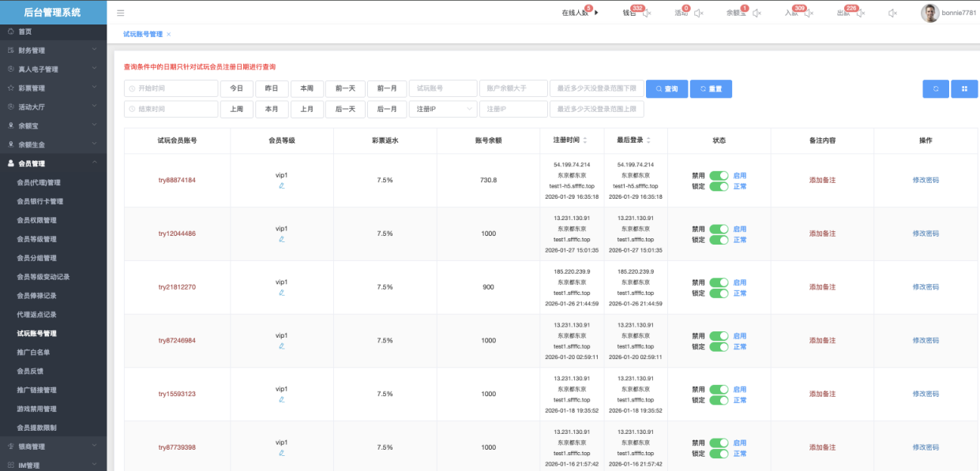This screenshot has height=471, width=980.
Task: Open the 注册IP dropdown selector
Action: [x=443, y=109]
